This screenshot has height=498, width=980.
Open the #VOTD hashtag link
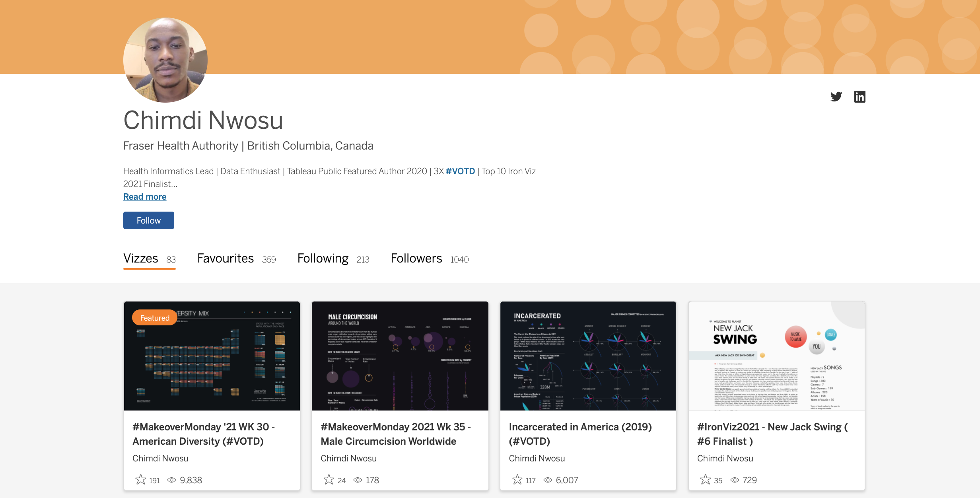(460, 171)
